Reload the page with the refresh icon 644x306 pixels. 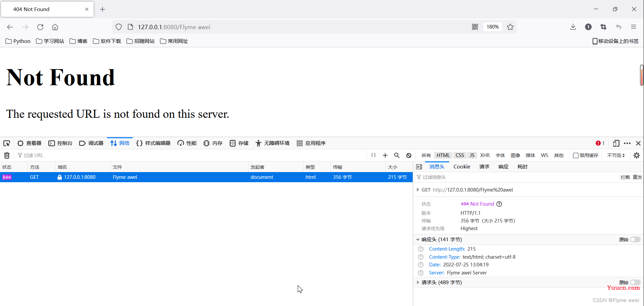click(40, 27)
